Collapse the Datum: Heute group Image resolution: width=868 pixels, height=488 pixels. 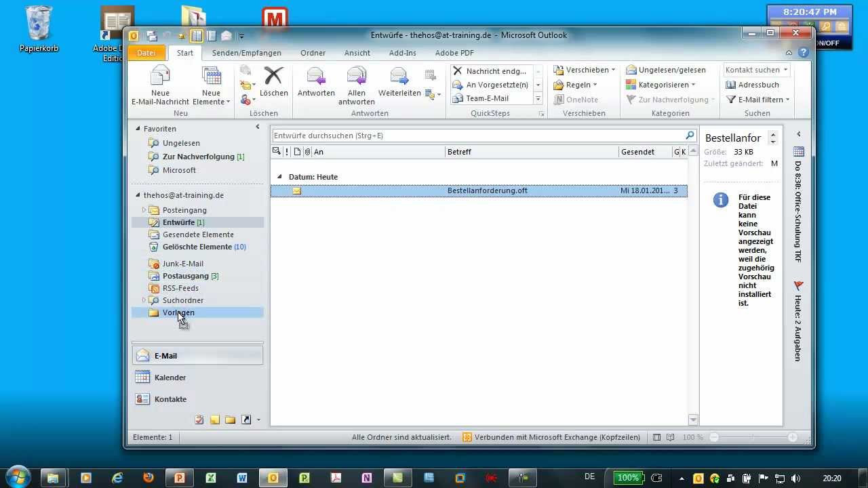pos(279,177)
